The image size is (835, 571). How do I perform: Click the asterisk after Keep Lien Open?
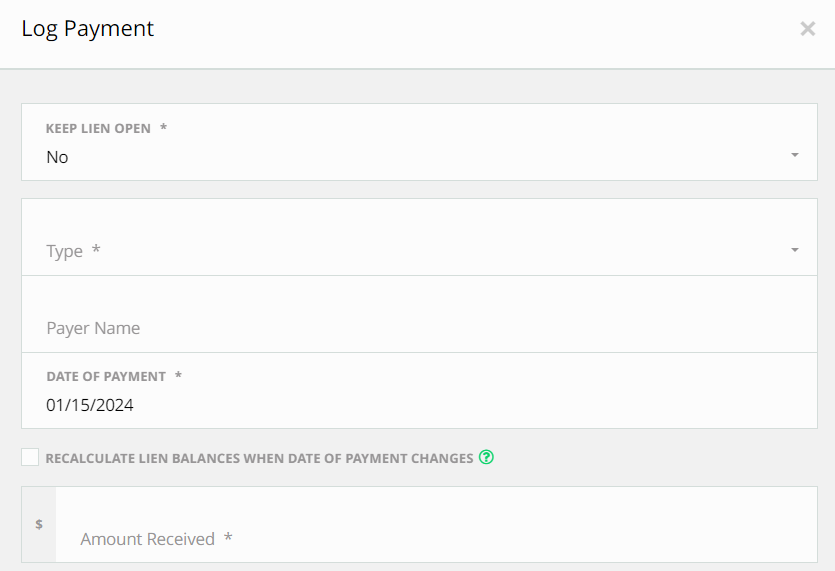(x=163, y=129)
